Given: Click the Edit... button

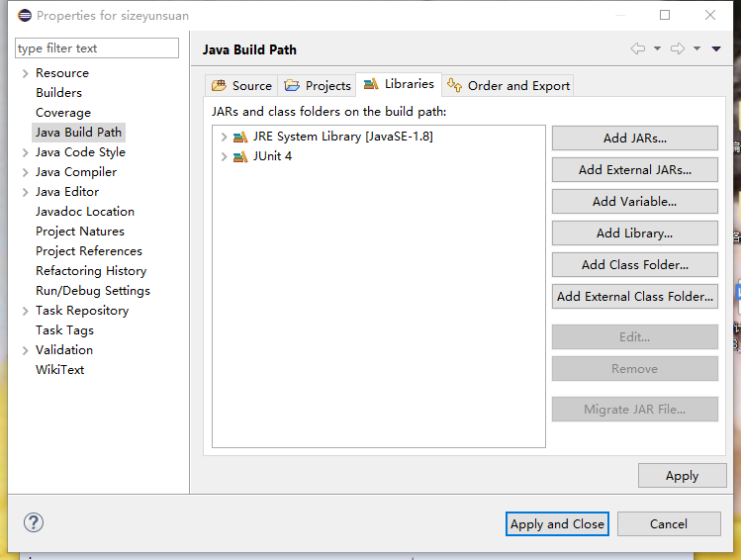Looking at the screenshot, I should point(635,337).
